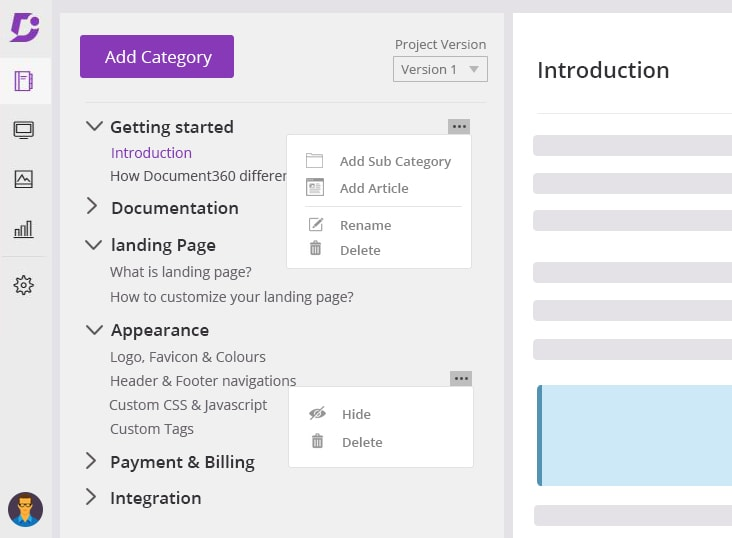This screenshot has height=538, width=732.
Task: Open the Analytics bar chart icon
Action: [x=24, y=230]
